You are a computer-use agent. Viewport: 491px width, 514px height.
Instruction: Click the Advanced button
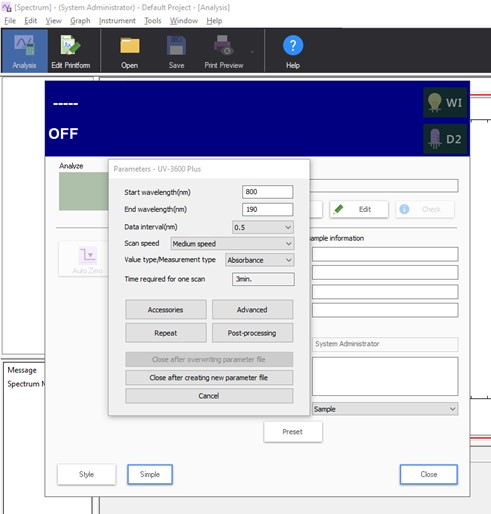pyautogui.click(x=252, y=310)
